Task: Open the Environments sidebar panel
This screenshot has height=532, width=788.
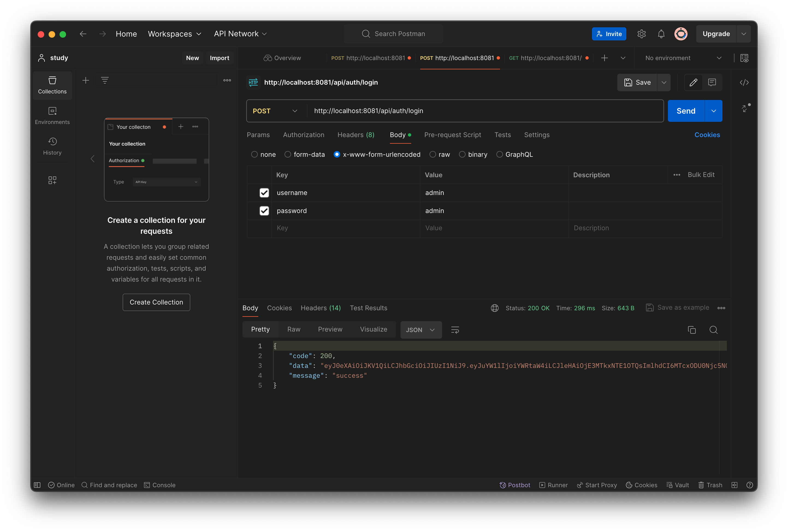Action: point(52,115)
